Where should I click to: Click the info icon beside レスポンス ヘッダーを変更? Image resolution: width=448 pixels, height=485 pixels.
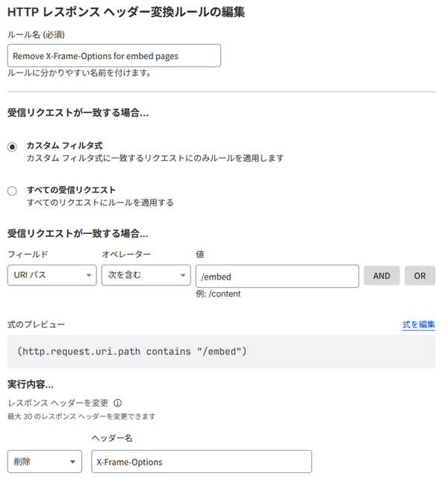click(118, 402)
